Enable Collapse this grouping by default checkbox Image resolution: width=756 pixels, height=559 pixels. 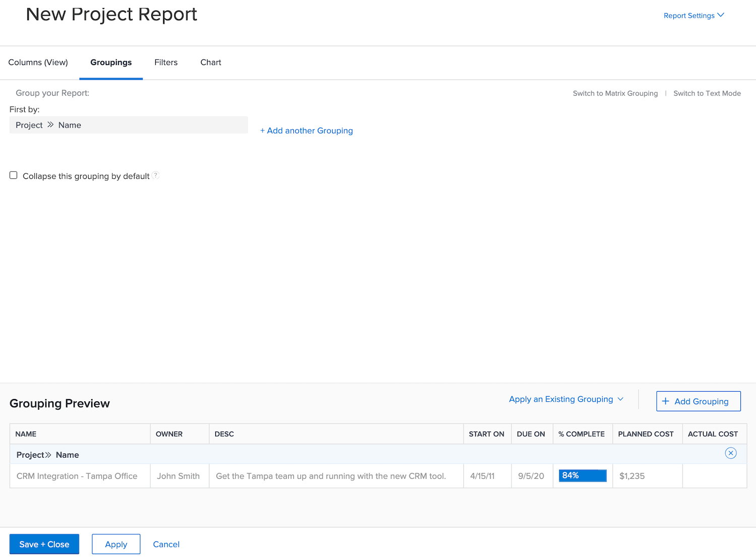coord(14,175)
